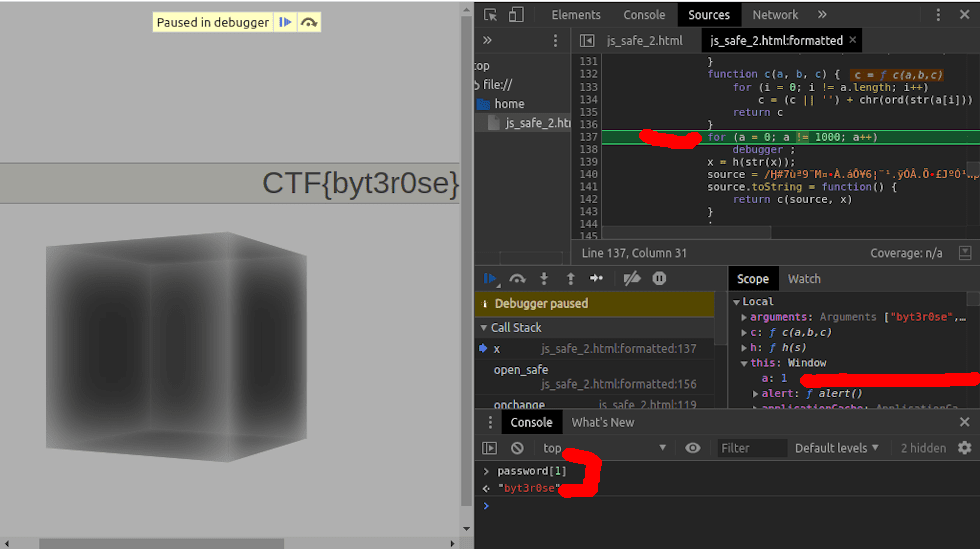This screenshot has height=549, width=980.
Task: Open Network panel tab
Action: pyautogui.click(x=775, y=14)
